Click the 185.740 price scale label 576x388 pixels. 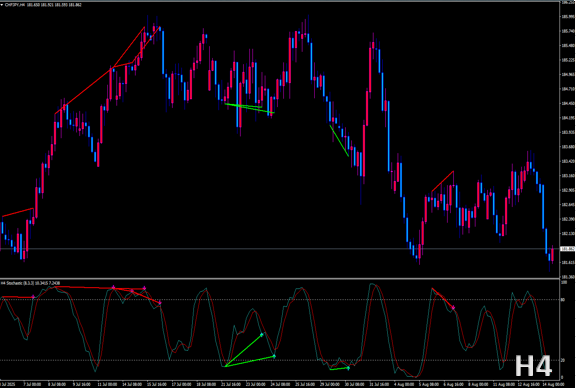coord(568,31)
